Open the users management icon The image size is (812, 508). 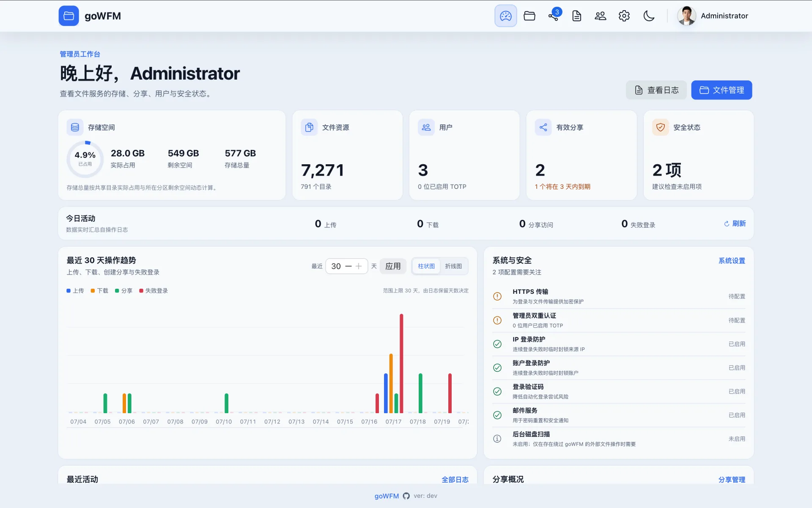(x=600, y=16)
